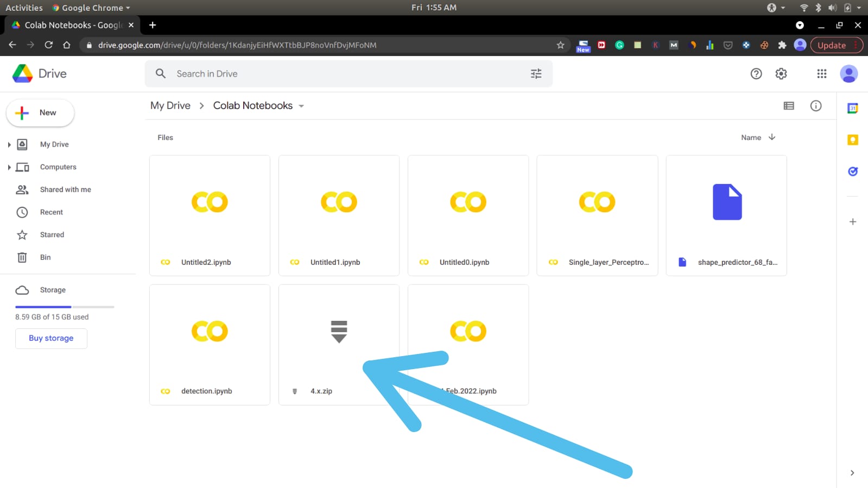Image resolution: width=868 pixels, height=488 pixels.
Task: Go back in browser history
Action: point(12,45)
